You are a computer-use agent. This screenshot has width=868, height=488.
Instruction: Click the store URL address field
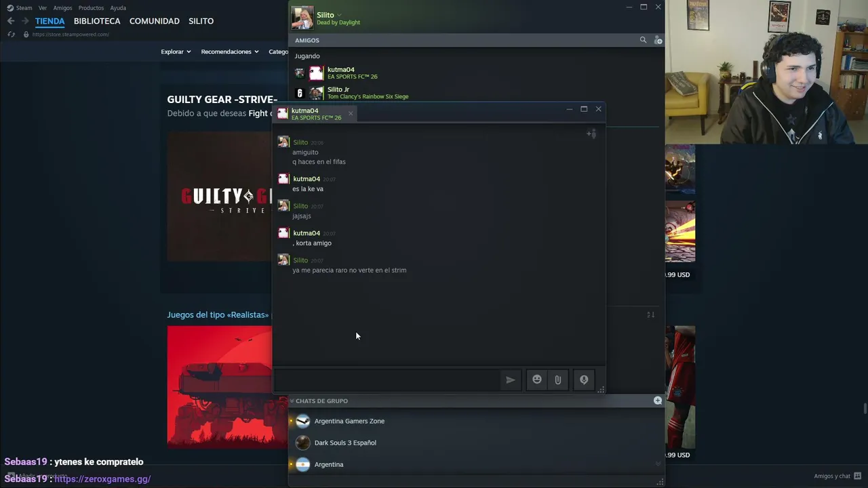71,35
